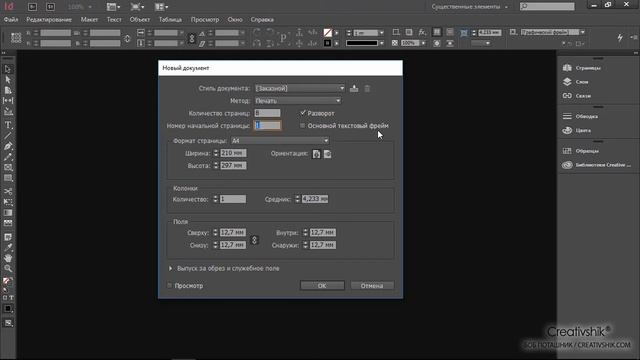Choose portrait orientation icon
Viewport: 640px width, 360px height.
[x=316, y=154]
